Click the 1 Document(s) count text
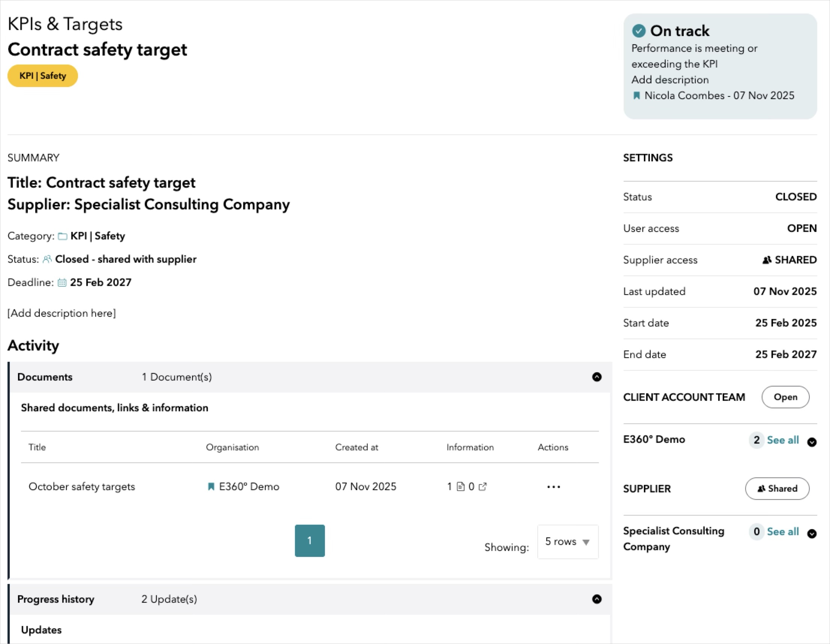830x644 pixels. [x=177, y=377]
